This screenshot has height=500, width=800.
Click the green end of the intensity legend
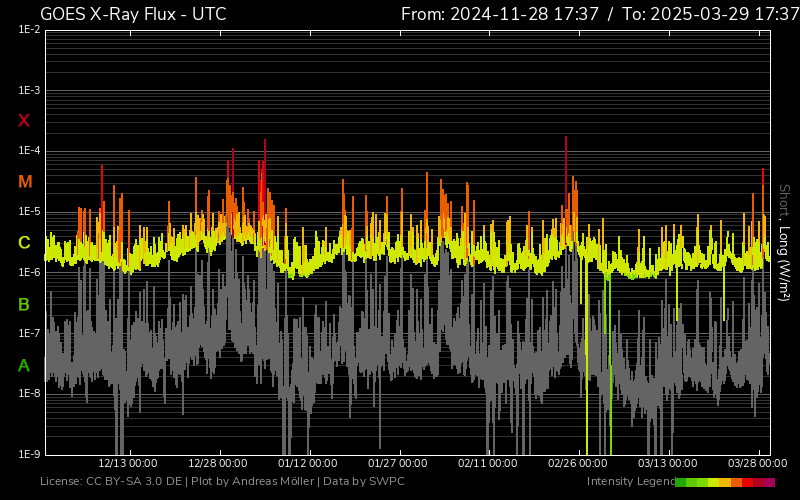[x=681, y=482]
